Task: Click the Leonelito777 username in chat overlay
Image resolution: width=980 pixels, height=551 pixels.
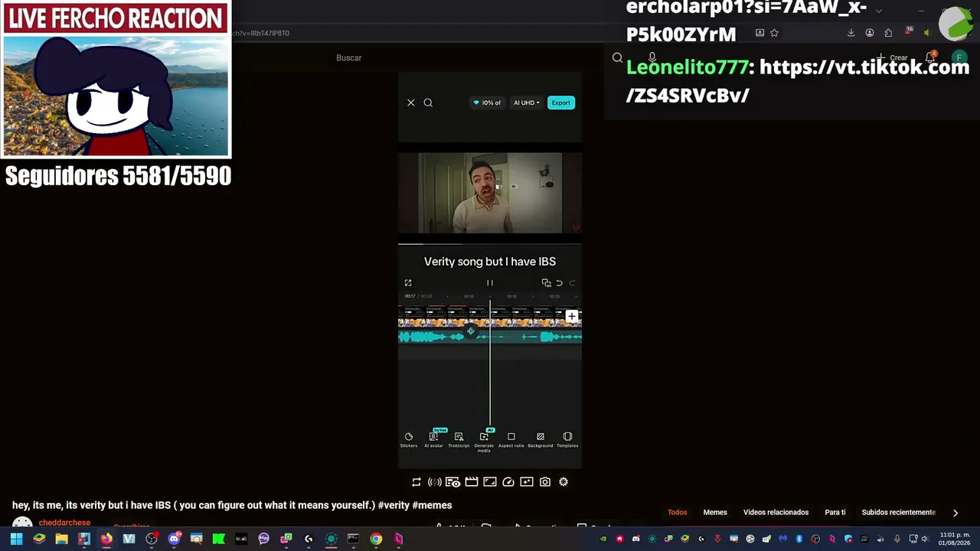Action: tap(687, 67)
